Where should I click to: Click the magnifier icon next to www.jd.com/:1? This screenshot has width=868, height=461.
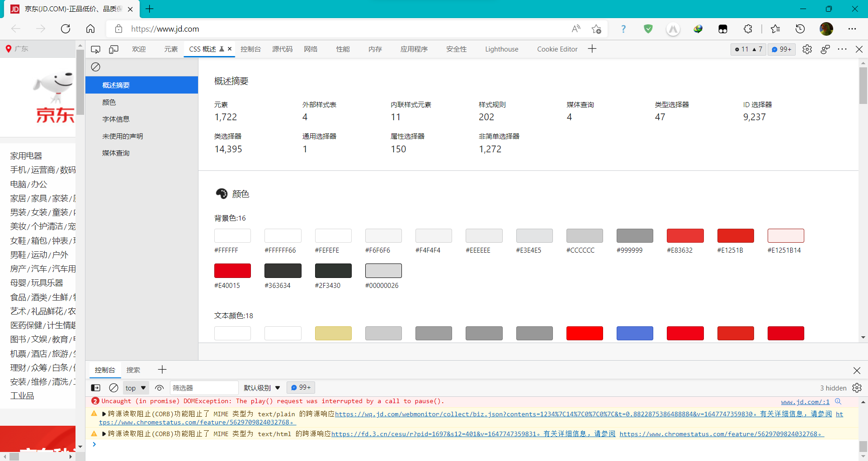click(x=838, y=401)
